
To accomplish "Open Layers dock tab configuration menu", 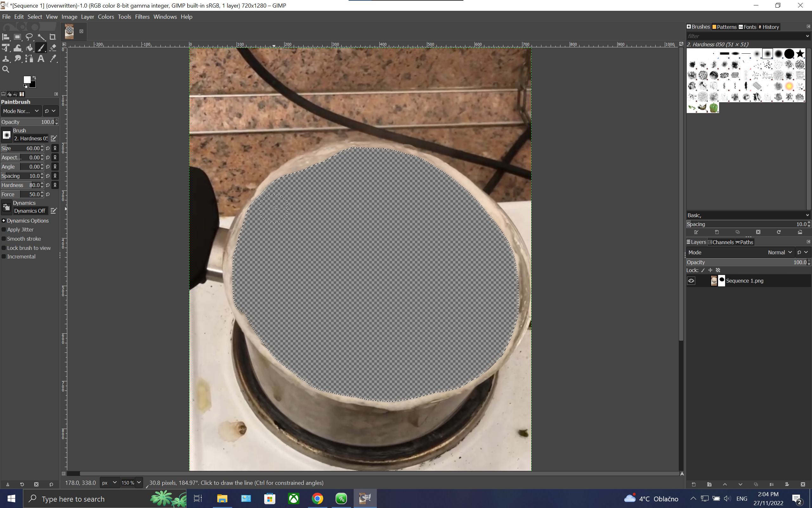I will pyautogui.click(x=808, y=242).
